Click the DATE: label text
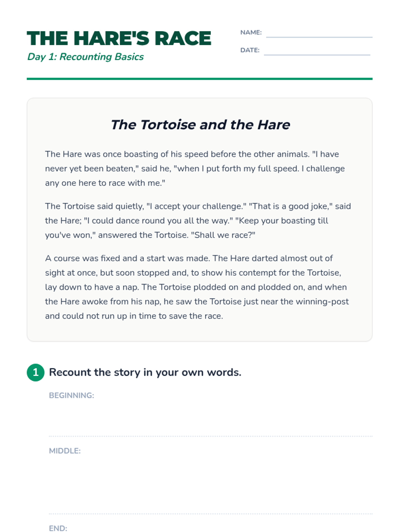The width and height of the screenshot is (399, 532). point(250,50)
